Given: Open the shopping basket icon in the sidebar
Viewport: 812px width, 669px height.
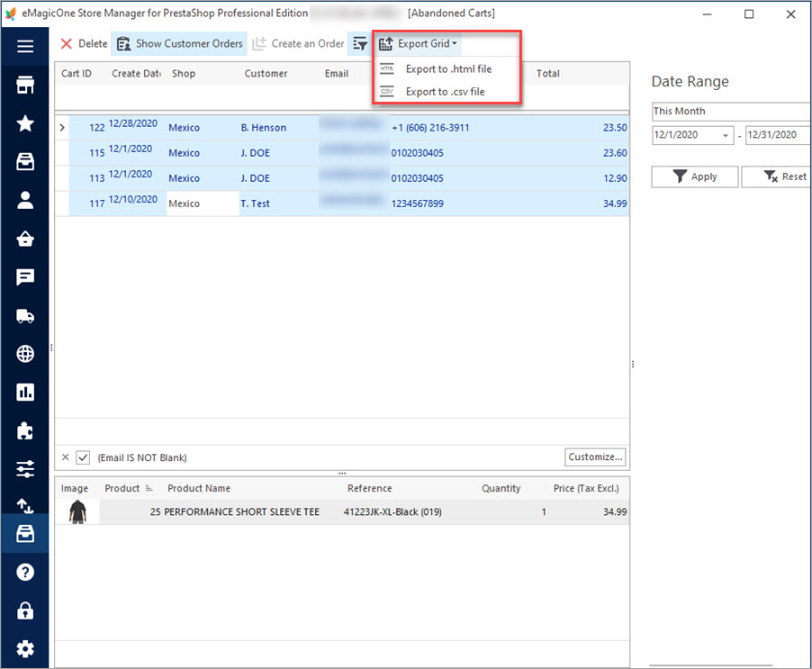Looking at the screenshot, I should 25,239.
